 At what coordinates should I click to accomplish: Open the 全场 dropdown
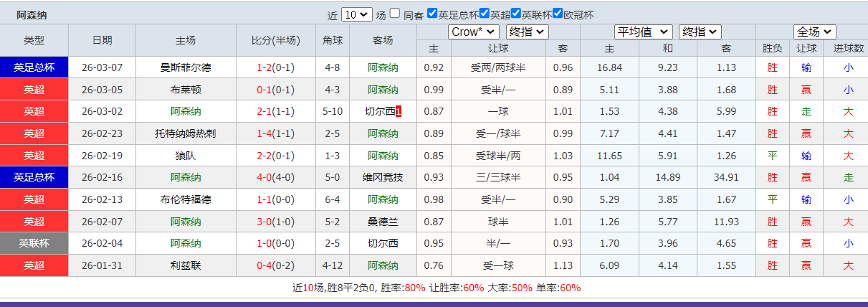815,32
